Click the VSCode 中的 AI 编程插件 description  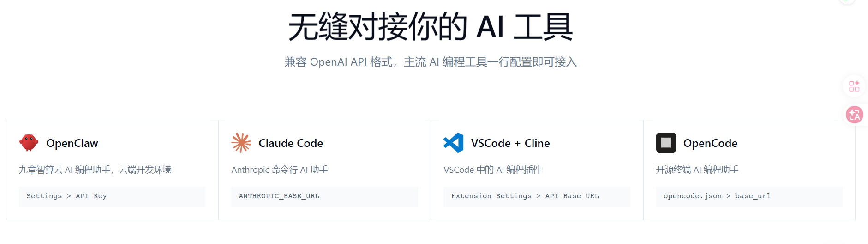point(492,170)
